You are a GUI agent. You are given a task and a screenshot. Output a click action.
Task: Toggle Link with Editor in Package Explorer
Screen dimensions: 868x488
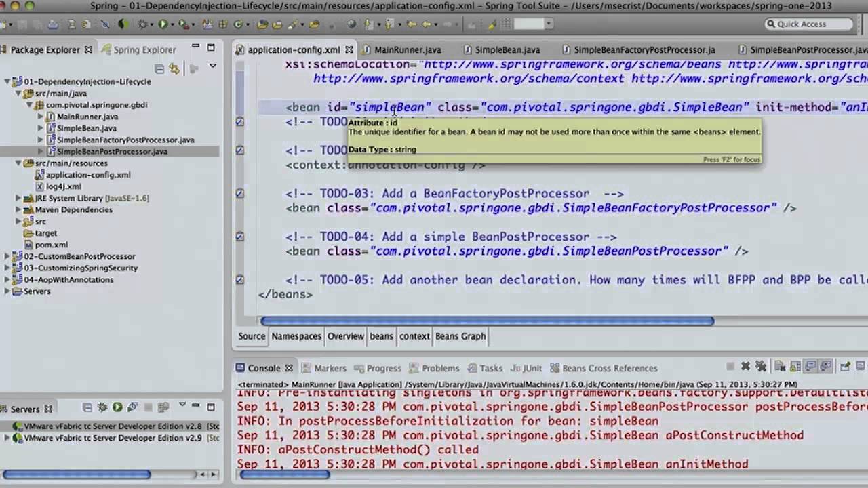(x=174, y=68)
